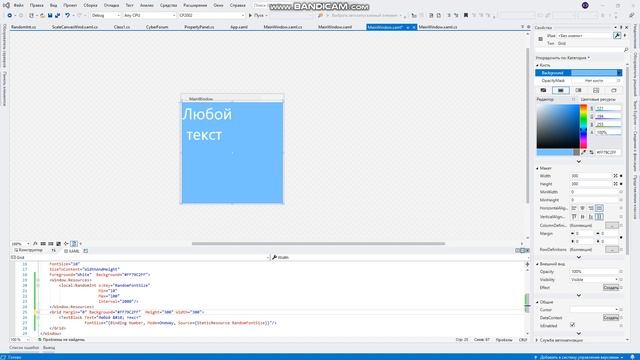The height and width of the screenshot is (360, 640).
Task: Select the OpacityMask property row
Action: [578, 81]
